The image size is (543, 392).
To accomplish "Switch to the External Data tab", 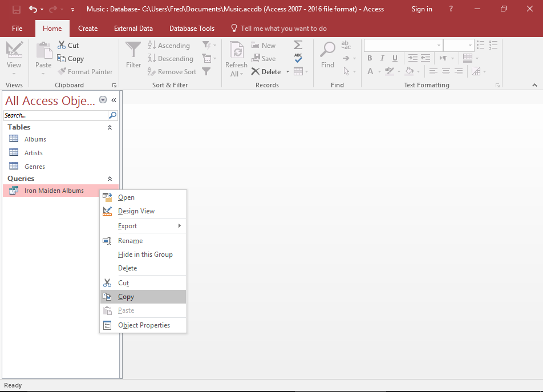I will coord(133,29).
